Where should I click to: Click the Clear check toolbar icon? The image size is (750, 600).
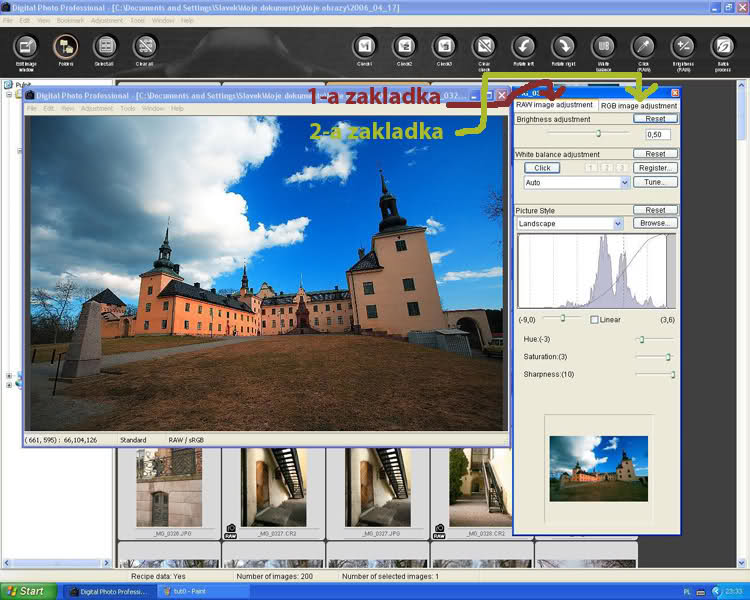coord(484,47)
